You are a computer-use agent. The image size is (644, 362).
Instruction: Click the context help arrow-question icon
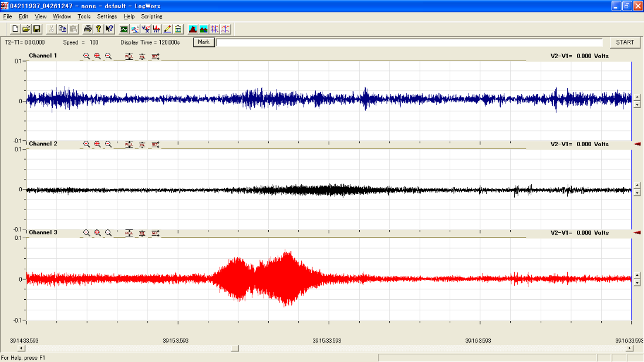click(109, 29)
